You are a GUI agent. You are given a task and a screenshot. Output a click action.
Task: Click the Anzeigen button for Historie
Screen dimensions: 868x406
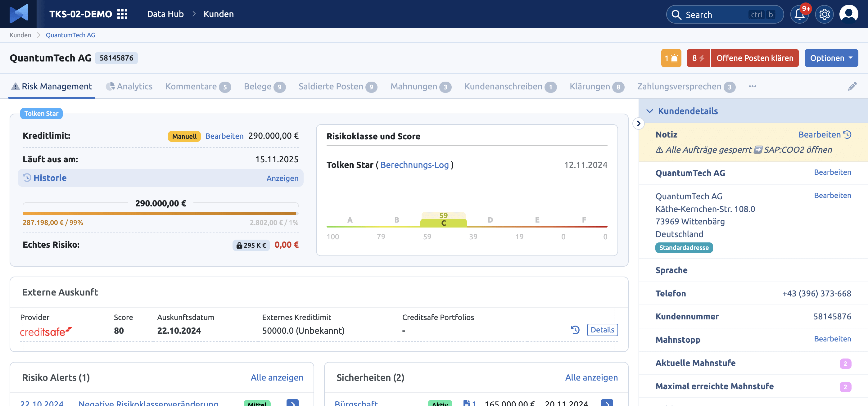[282, 178]
